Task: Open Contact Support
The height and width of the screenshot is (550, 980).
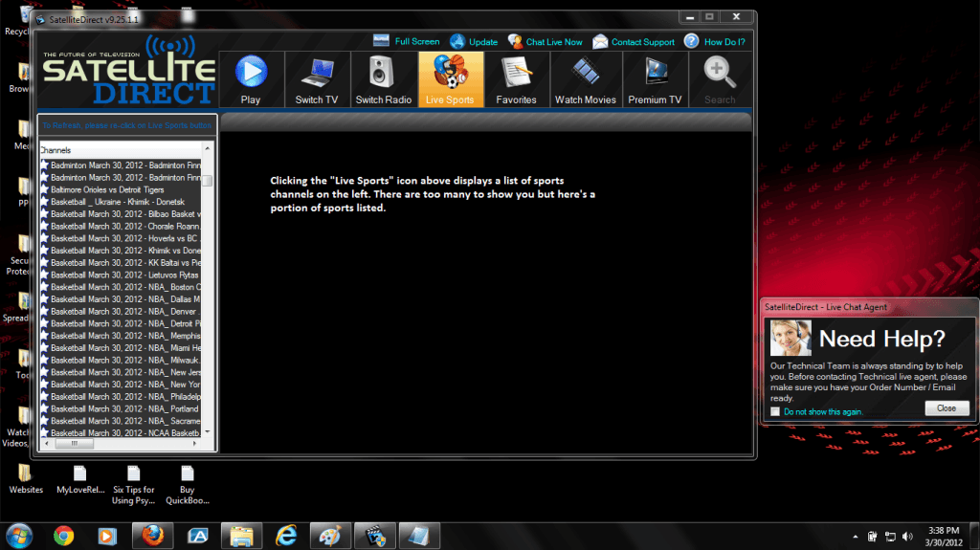Action: [x=634, y=42]
